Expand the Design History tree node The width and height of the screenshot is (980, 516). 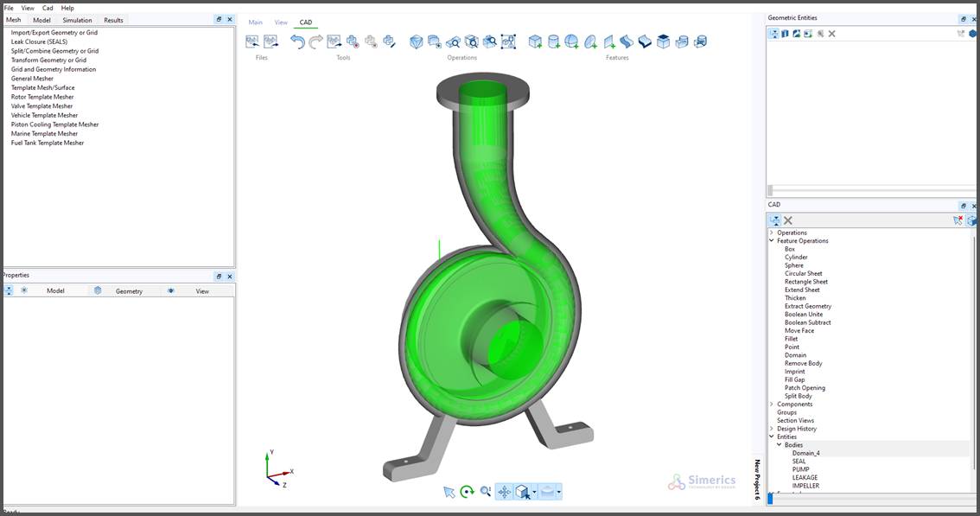tap(772, 429)
